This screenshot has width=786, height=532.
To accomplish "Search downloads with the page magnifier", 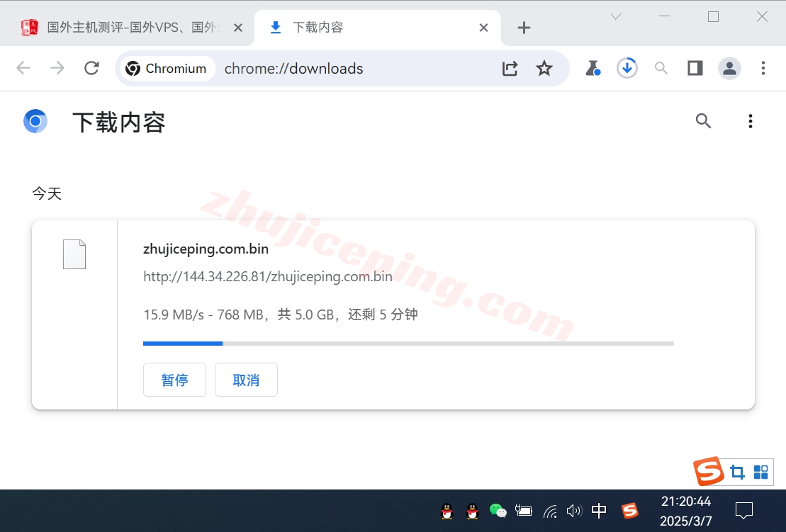I will click(703, 120).
